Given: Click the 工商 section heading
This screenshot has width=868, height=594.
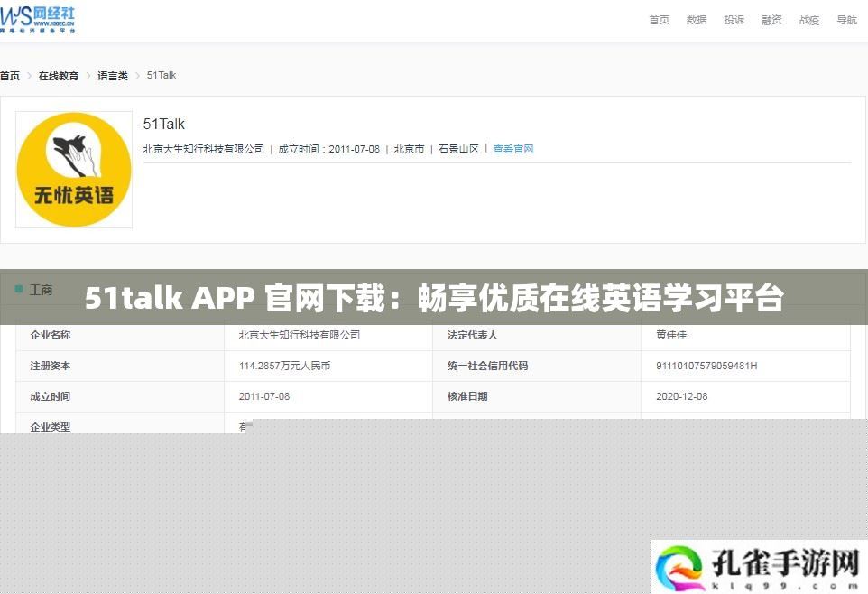Looking at the screenshot, I should [41, 289].
